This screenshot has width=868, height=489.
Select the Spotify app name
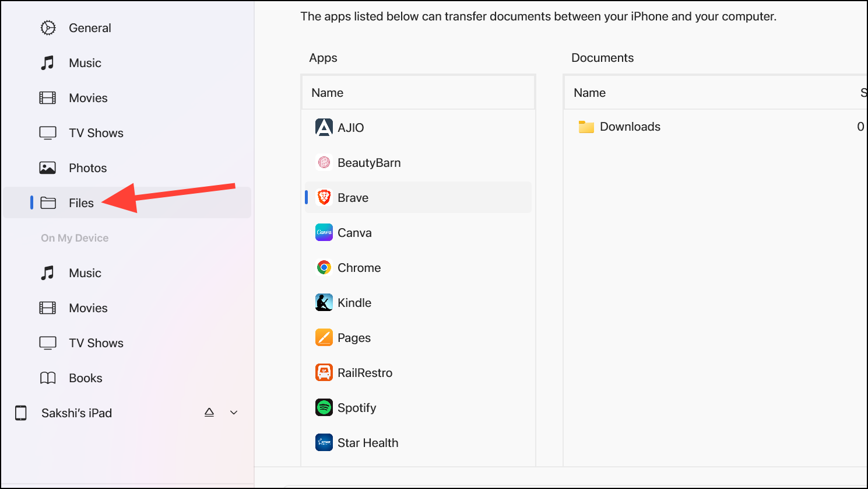357,408
